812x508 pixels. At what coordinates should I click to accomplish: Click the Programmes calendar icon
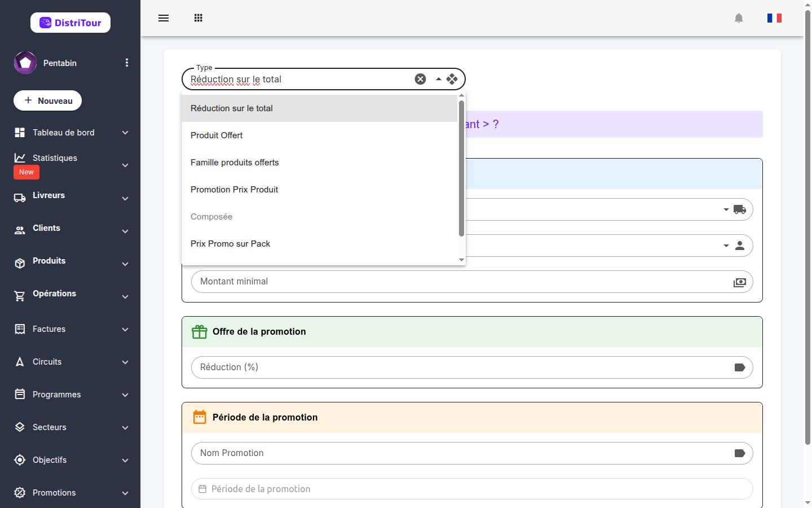click(x=20, y=394)
